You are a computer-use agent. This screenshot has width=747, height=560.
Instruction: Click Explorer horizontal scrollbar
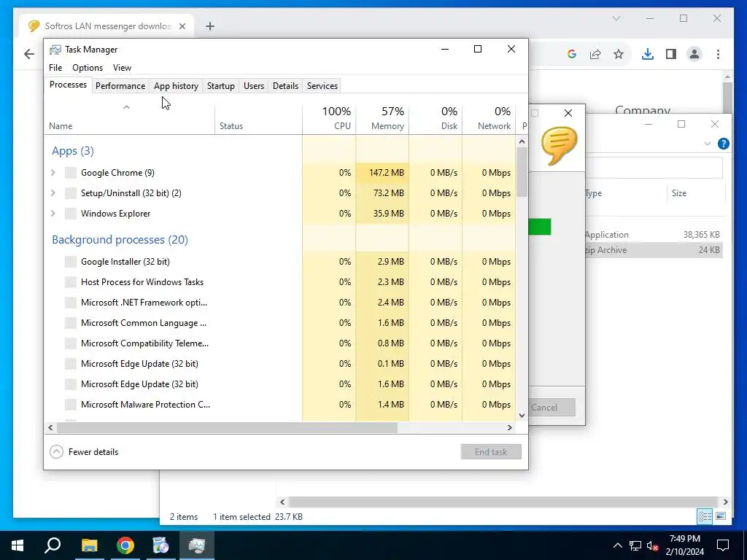pos(503,502)
